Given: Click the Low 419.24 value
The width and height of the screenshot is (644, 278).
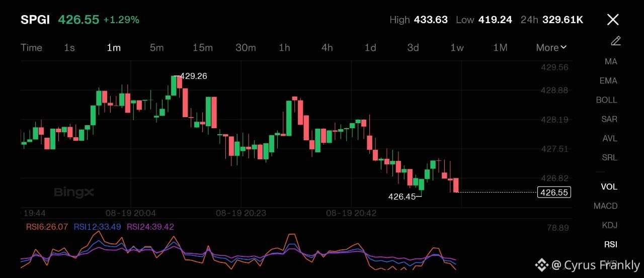Looking at the screenshot, I should click(495, 20).
